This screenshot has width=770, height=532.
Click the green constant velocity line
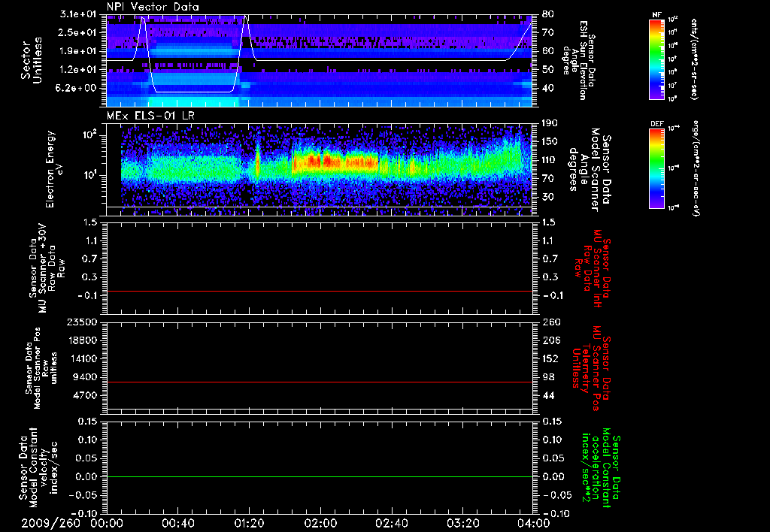320,476
